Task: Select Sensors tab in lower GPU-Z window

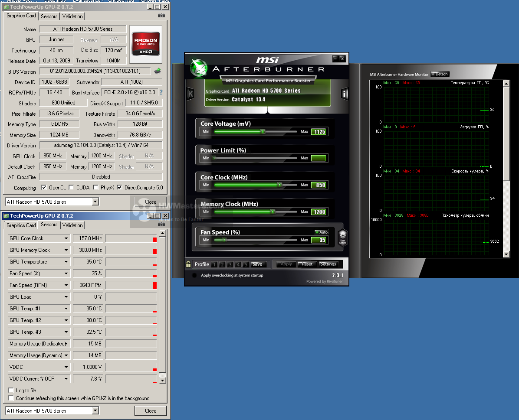Action: [x=49, y=225]
